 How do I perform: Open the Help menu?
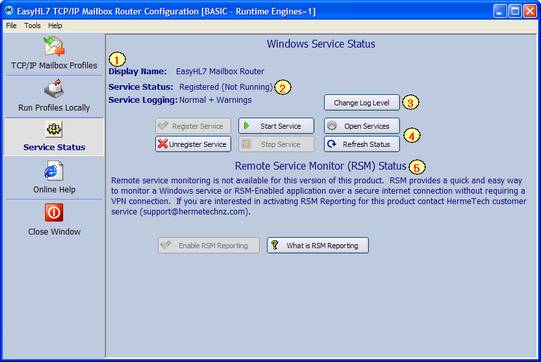pyautogui.click(x=55, y=26)
